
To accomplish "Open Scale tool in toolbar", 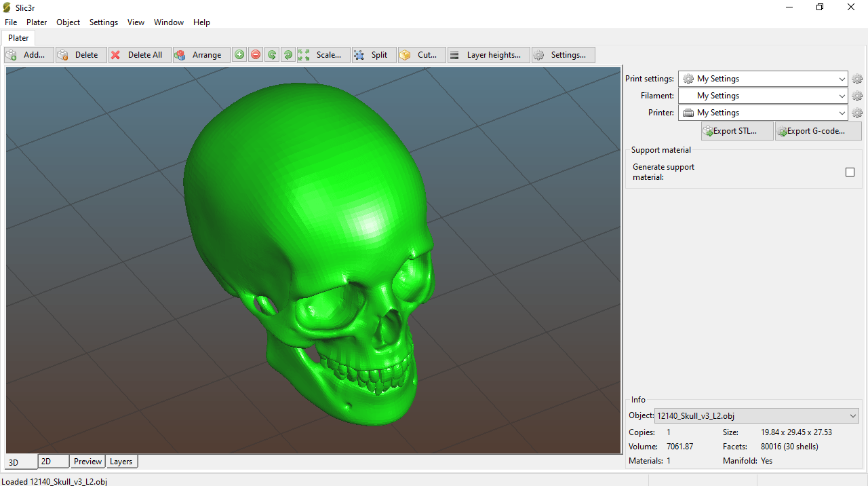I will [323, 55].
